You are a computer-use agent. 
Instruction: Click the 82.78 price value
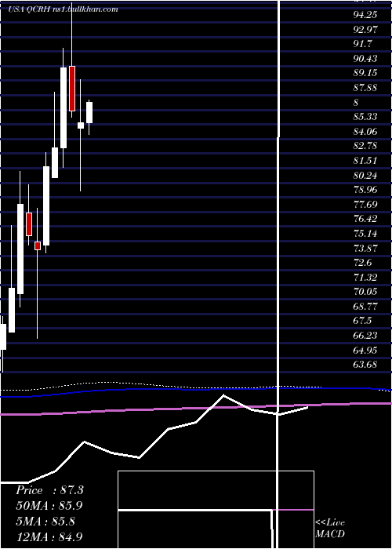365,146
